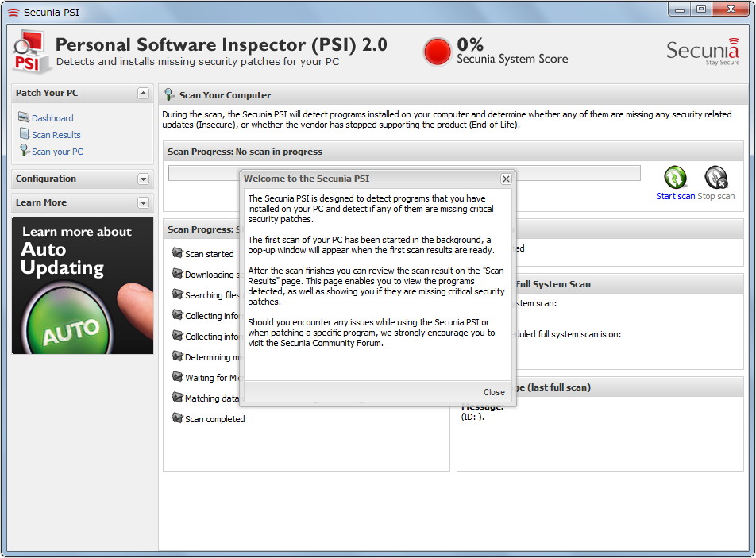The image size is (756, 558).
Task: Click the Configuration header label
Action: click(x=46, y=179)
